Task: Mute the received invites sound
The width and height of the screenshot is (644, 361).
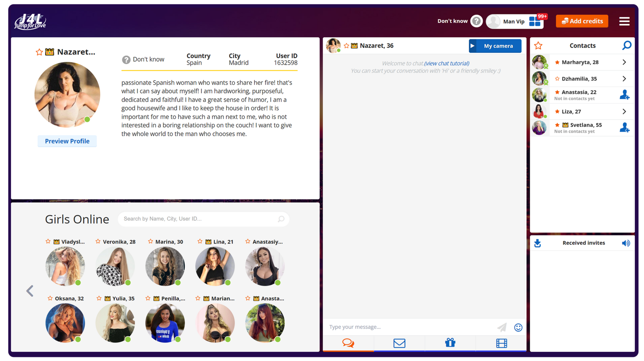Action: [x=626, y=243]
